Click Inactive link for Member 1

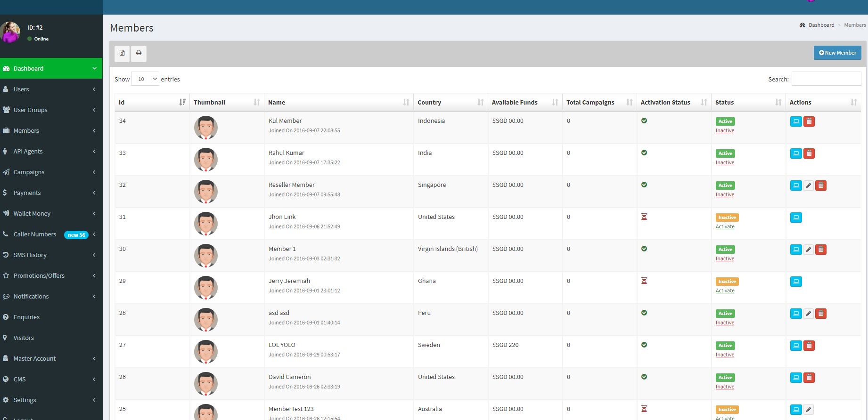pos(725,259)
